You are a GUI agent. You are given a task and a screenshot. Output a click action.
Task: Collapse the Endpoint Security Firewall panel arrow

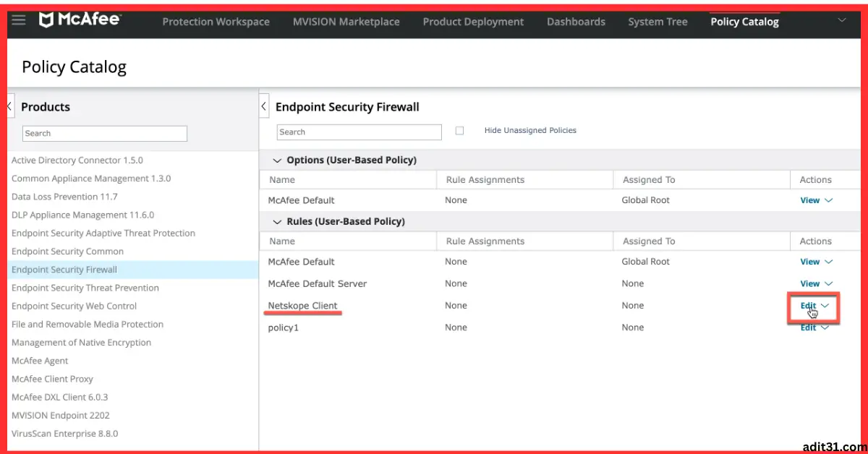264,107
